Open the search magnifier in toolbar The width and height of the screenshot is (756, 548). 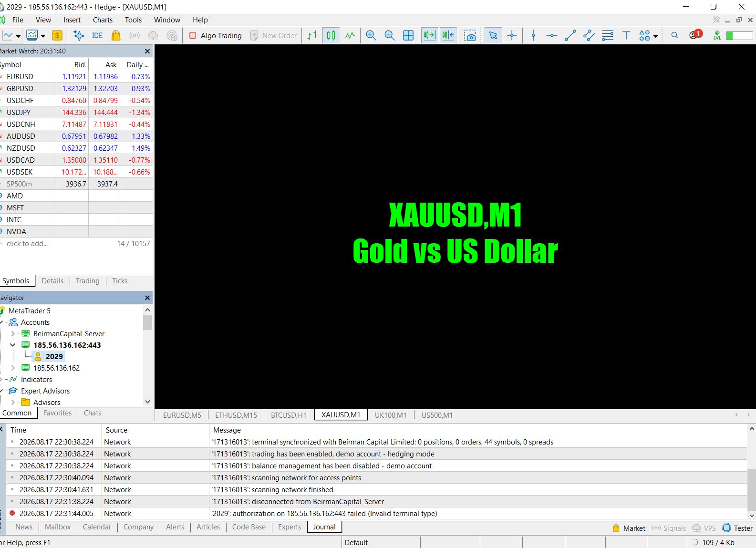[x=674, y=35]
